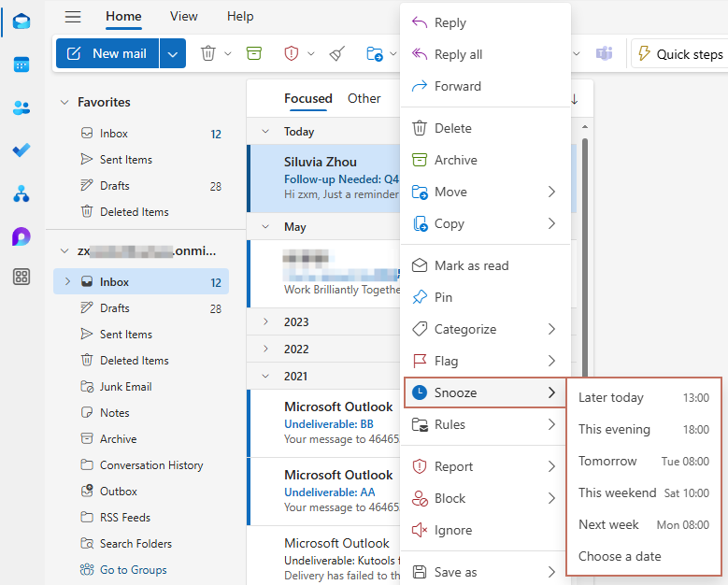This screenshot has height=585, width=728.
Task: Click the New mail button
Action: point(107,53)
